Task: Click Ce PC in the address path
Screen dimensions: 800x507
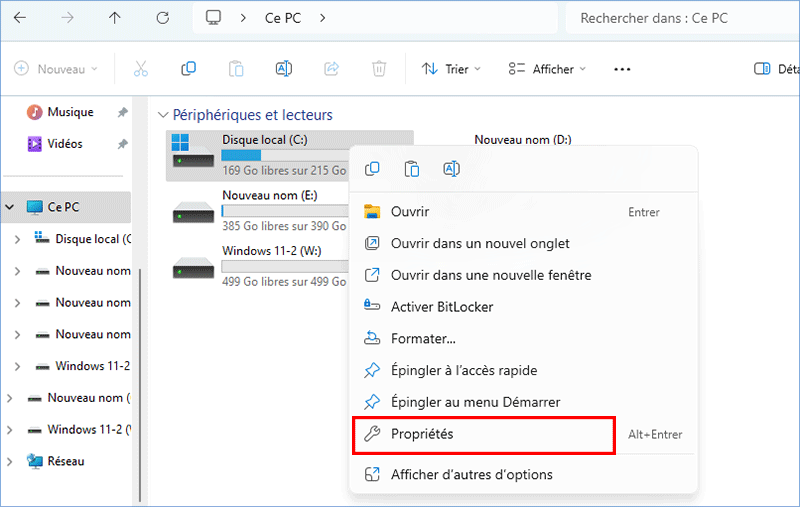Action: [283, 18]
